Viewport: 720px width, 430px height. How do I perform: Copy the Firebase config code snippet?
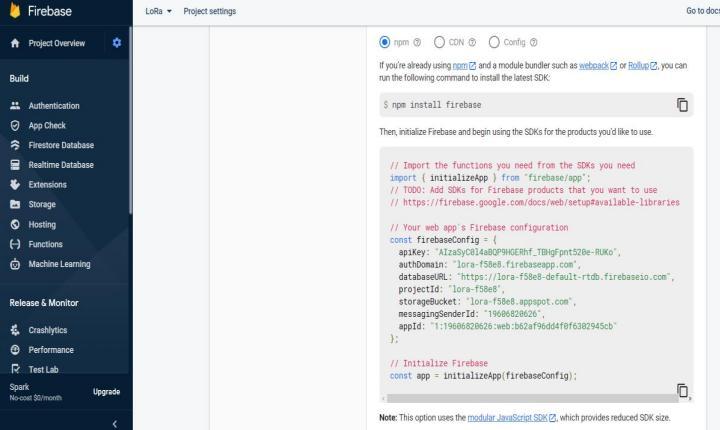point(682,390)
